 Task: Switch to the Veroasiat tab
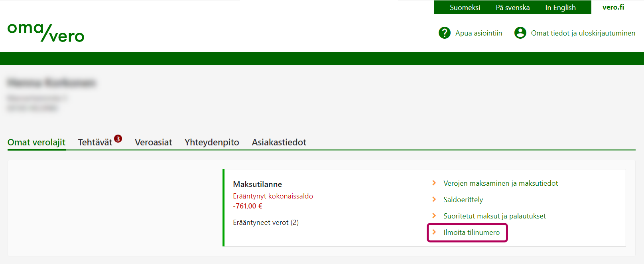pyautogui.click(x=153, y=142)
